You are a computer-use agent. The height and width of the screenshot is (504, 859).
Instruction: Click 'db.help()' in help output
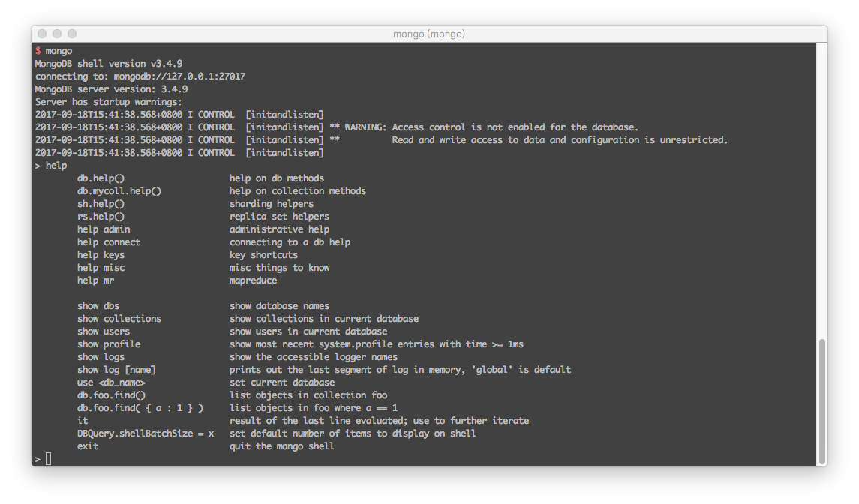(x=101, y=178)
